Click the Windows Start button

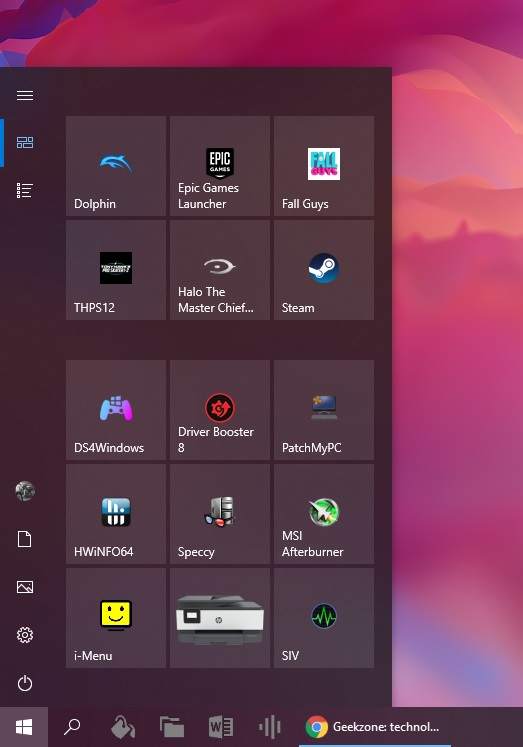(x=24, y=727)
